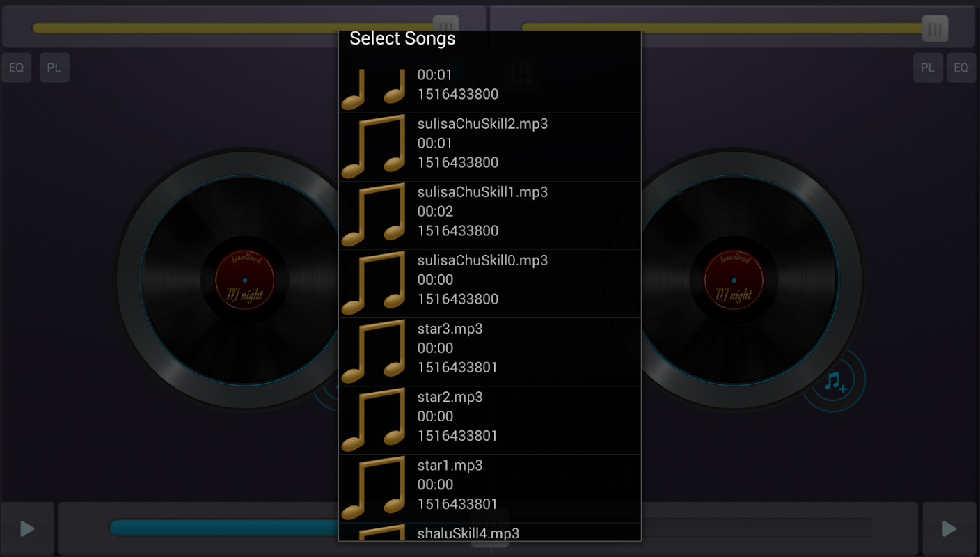This screenshot has width=980, height=557.
Task: Click music note icon of star1.mp3
Action: click(374, 488)
